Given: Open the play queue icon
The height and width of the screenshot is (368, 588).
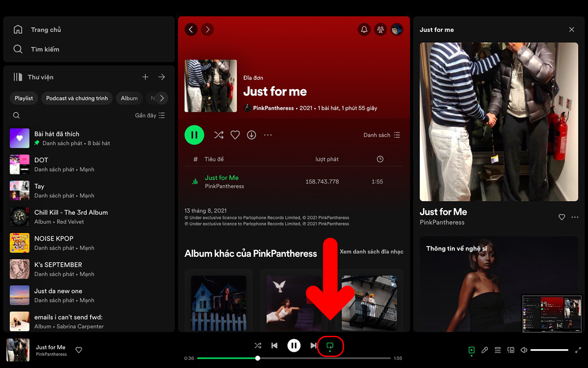Looking at the screenshot, I should (x=498, y=350).
